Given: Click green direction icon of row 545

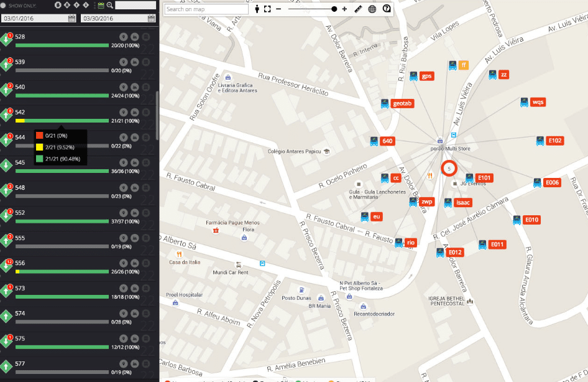Looking at the screenshot, I should (x=6, y=165).
